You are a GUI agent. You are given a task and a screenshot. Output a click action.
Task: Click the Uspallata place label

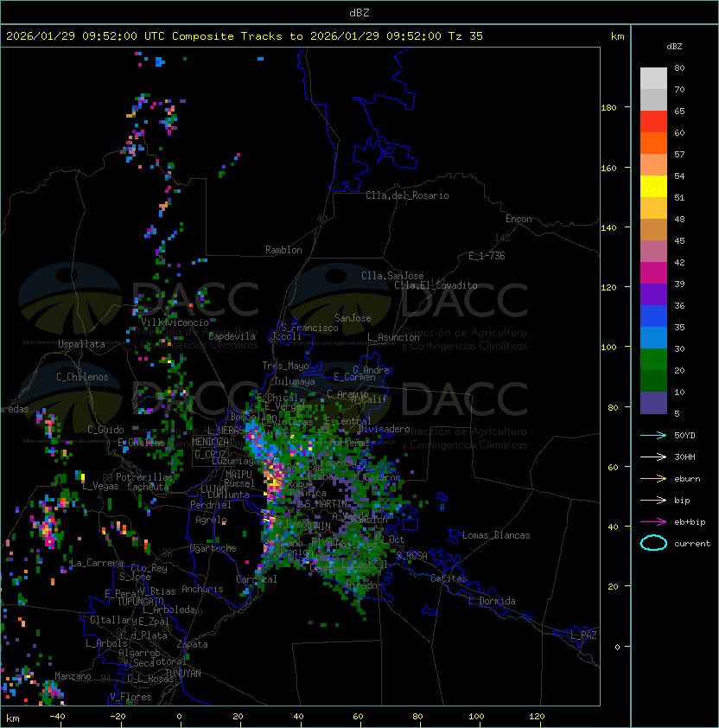click(81, 344)
